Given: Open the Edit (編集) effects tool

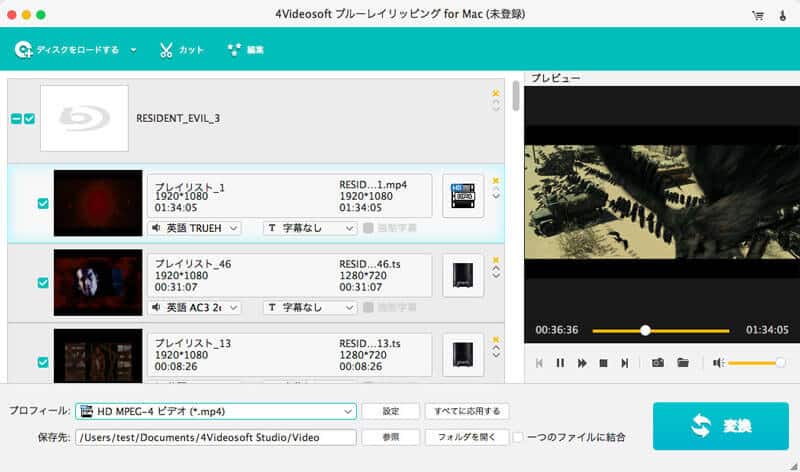Looking at the screenshot, I should pyautogui.click(x=246, y=49).
